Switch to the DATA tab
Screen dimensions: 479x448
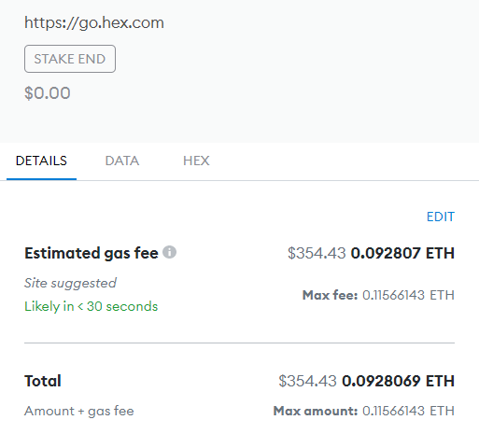pyautogui.click(x=122, y=161)
